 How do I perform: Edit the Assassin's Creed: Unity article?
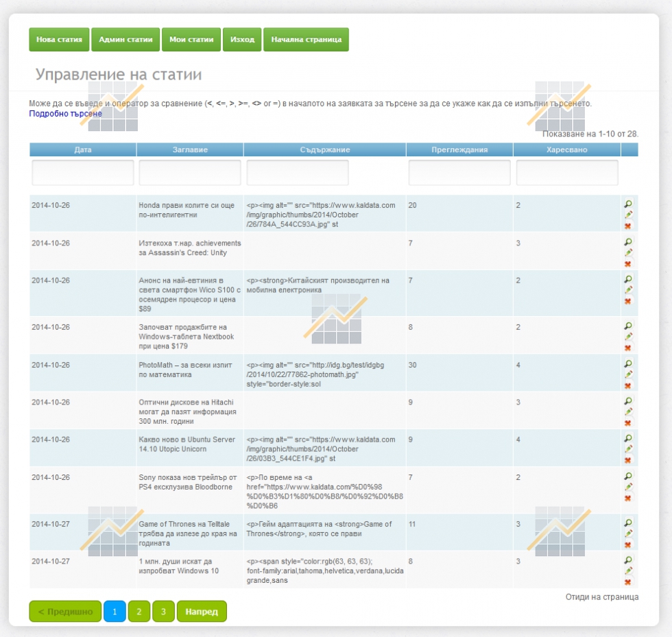click(627, 253)
